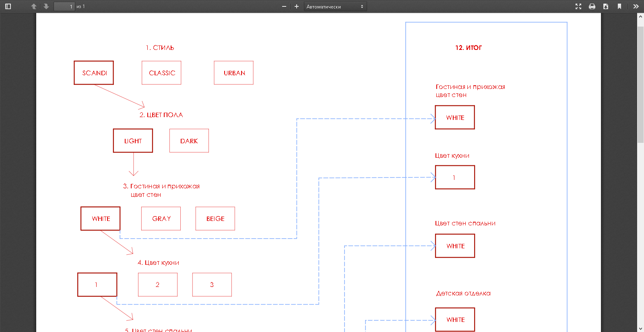This screenshot has height=332, width=644.
Task: Click box 1 under ИТОГ Цвет кухни
Action: point(455,177)
